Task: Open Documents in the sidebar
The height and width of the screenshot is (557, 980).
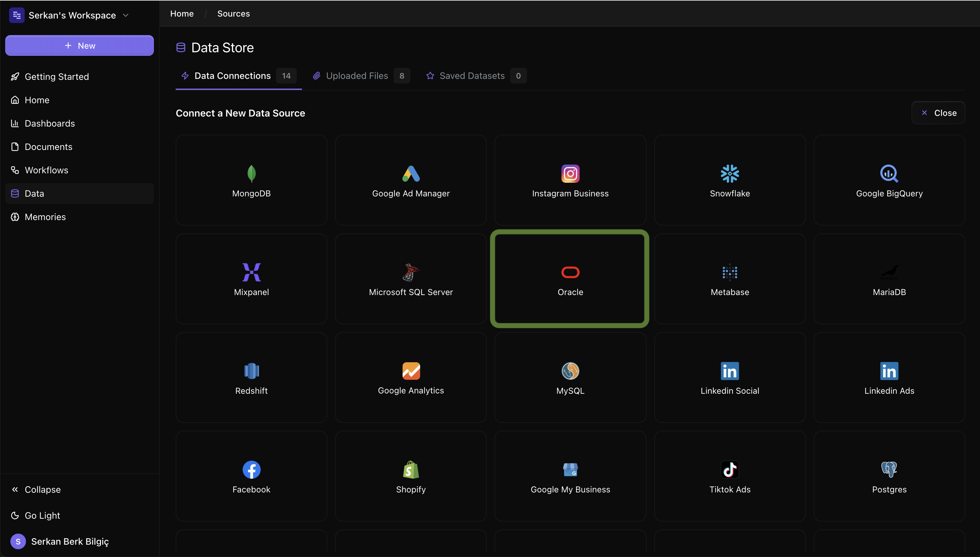Action: [x=80, y=146]
